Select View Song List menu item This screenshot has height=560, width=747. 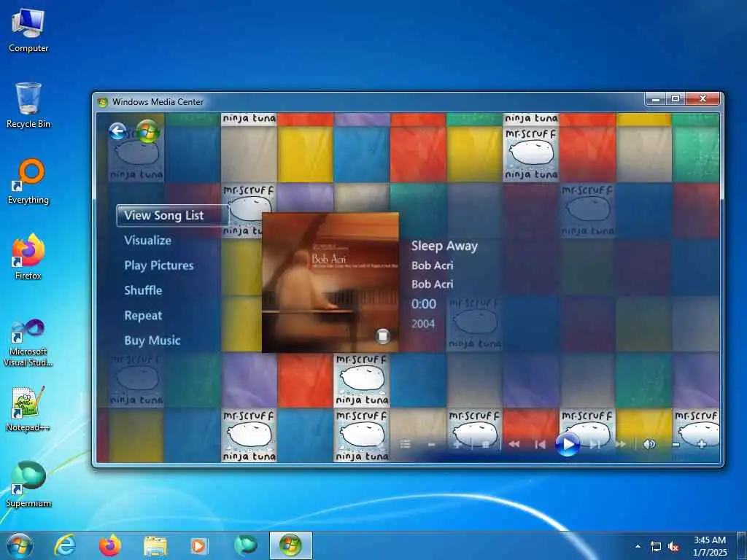point(172,216)
